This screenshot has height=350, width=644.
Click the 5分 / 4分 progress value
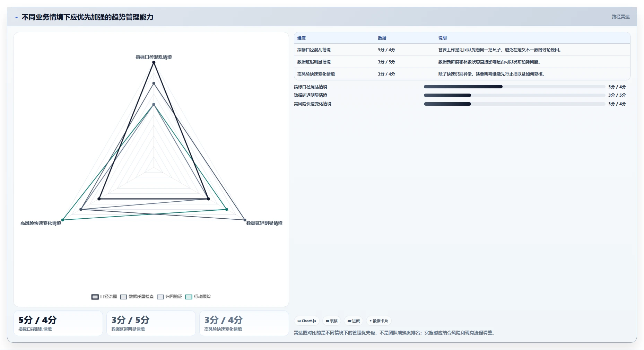tap(617, 87)
